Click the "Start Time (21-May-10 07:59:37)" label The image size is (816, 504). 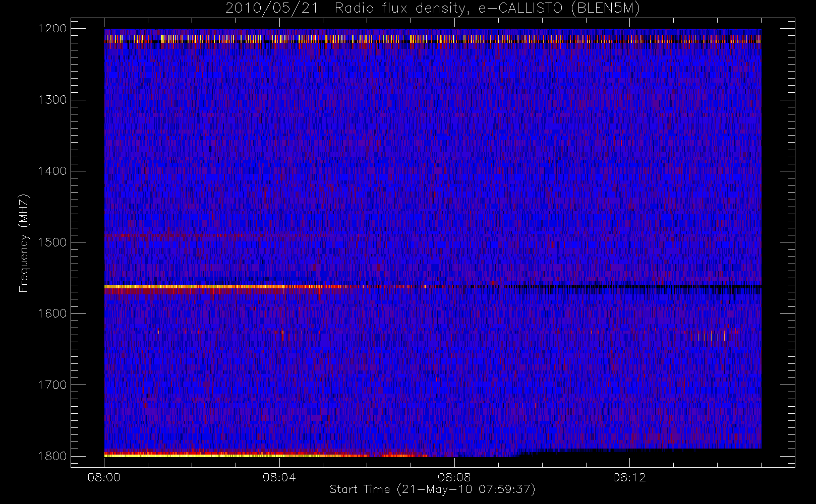coord(432,489)
